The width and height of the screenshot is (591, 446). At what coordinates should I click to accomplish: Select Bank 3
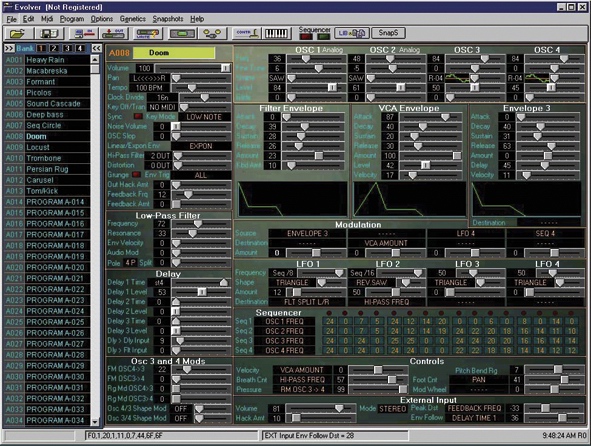(x=67, y=48)
